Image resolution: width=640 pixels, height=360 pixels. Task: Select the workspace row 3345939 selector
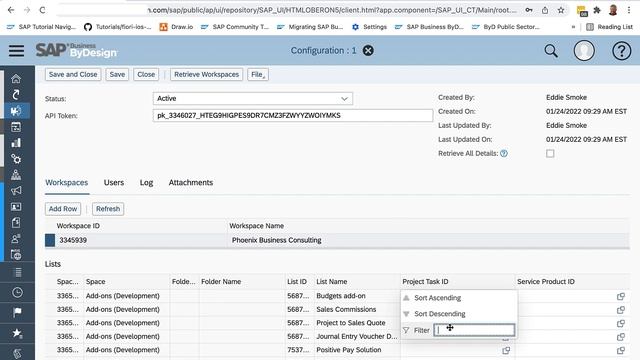point(50,240)
